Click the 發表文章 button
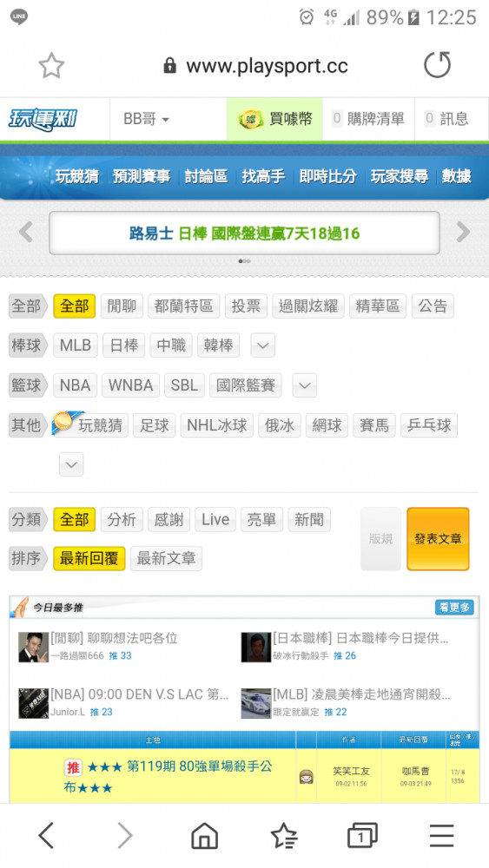Screen dimensions: 489x868 [x=438, y=539]
